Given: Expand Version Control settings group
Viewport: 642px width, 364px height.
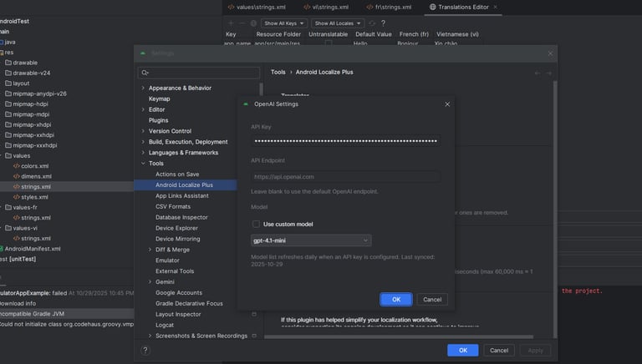Looking at the screenshot, I should pos(143,131).
